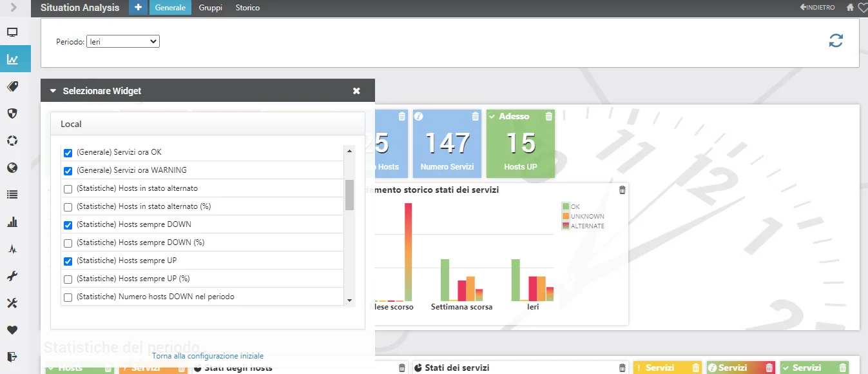This screenshot has height=374, width=868.
Task: Open the Periodo dropdown showing Ieri
Action: (x=123, y=41)
